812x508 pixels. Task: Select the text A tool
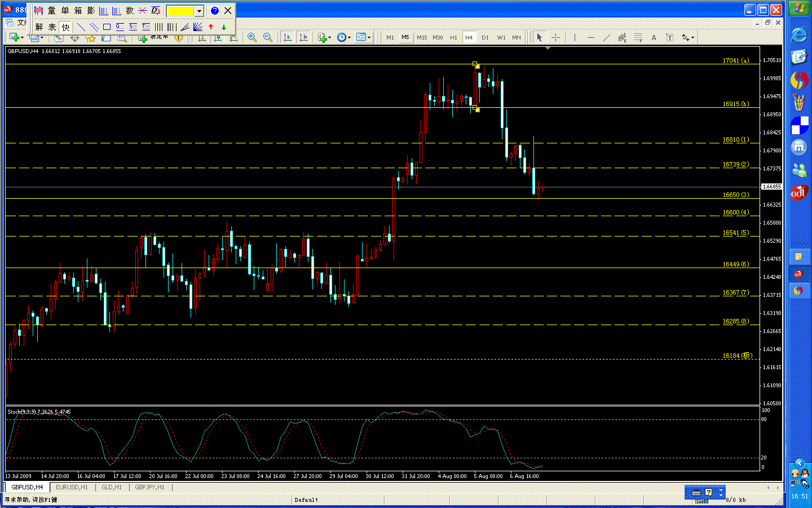point(654,37)
